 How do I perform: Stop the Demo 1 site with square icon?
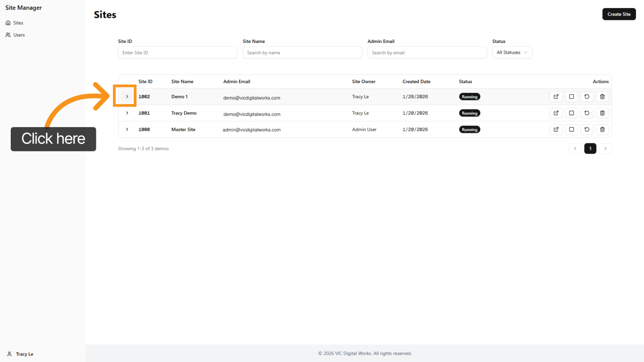click(x=571, y=97)
